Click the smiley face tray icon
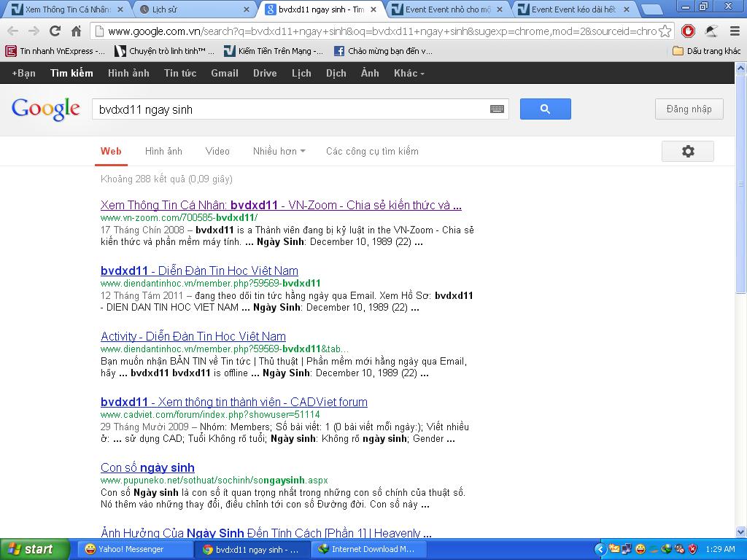Screen dimensions: 747x560 tap(640, 550)
